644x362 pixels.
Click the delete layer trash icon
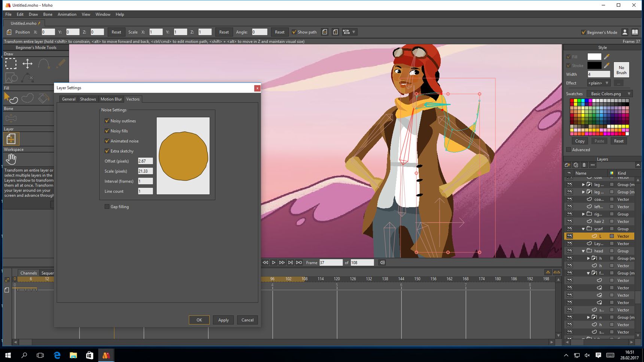pyautogui.click(x=584, y=165)
